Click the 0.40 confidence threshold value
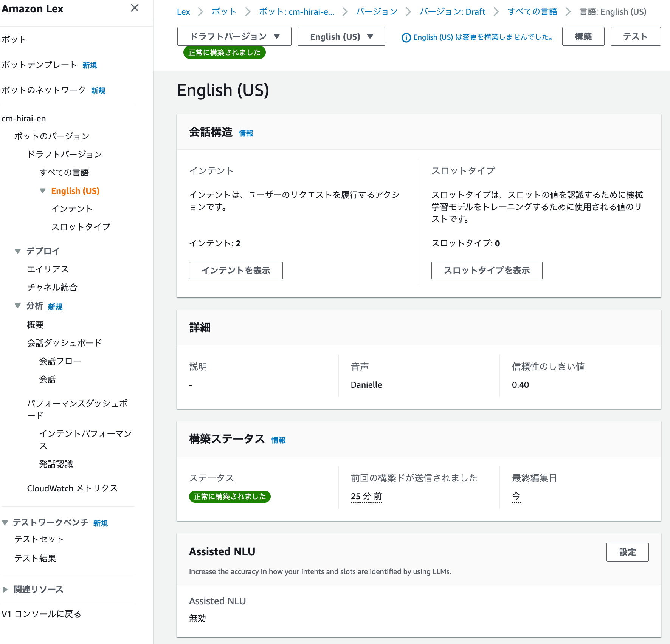The height and width of the screenshot is (644, 670). click(520, 385)
